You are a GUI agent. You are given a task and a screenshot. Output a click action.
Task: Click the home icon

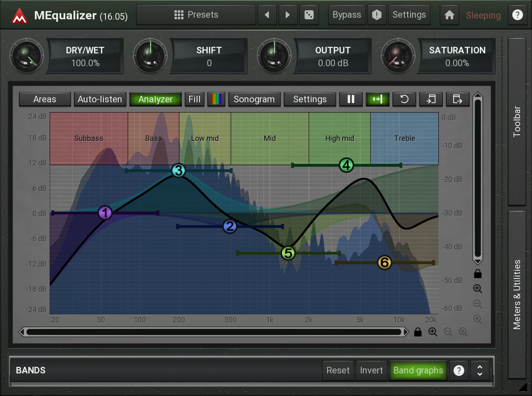tap(449, 15)
